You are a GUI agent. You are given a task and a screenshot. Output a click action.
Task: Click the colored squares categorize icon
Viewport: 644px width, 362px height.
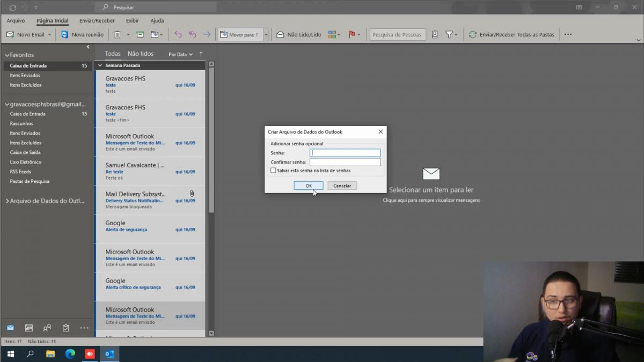[332, 34]
